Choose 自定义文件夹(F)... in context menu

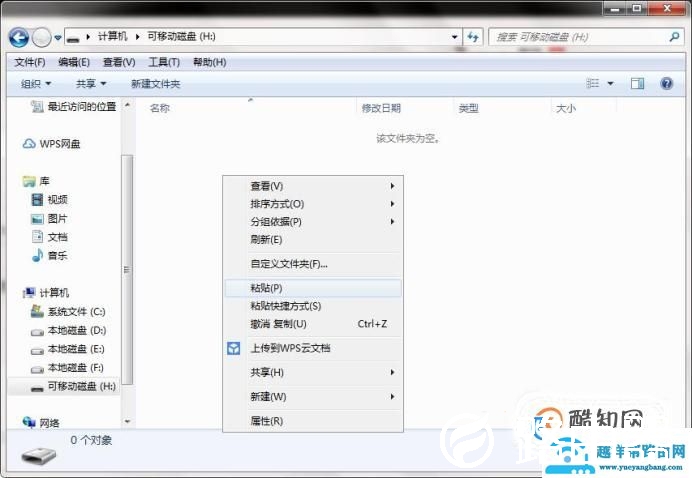tap(313, 264)
